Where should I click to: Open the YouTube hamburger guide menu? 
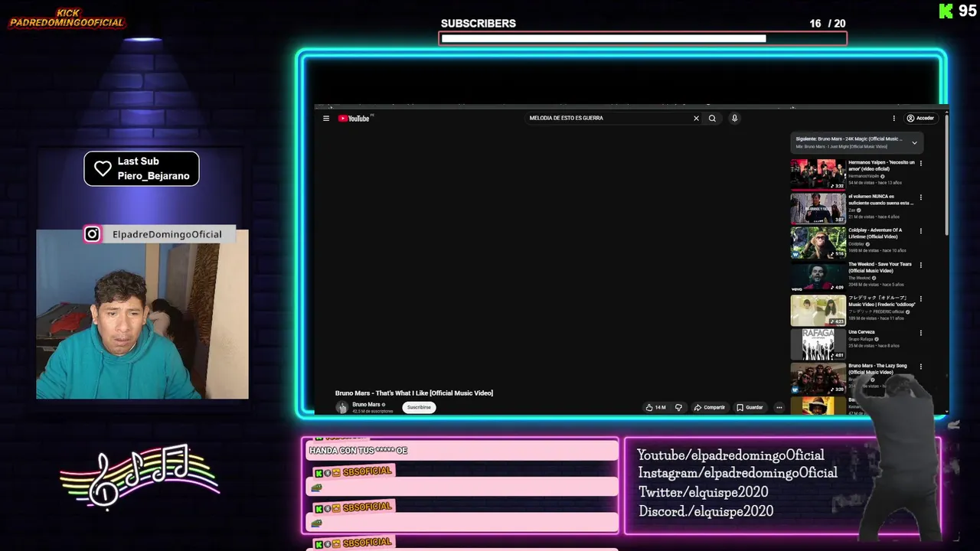(x=326, y=118)
